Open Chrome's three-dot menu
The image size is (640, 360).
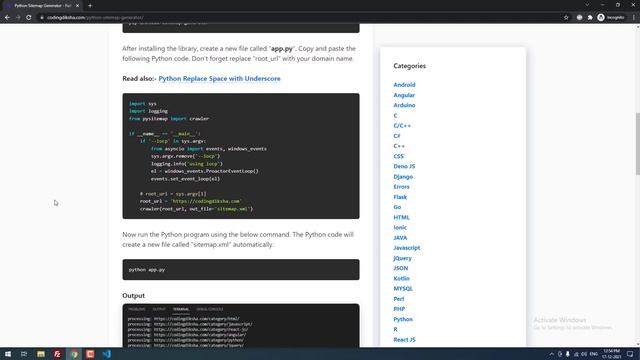click(633, 18)
